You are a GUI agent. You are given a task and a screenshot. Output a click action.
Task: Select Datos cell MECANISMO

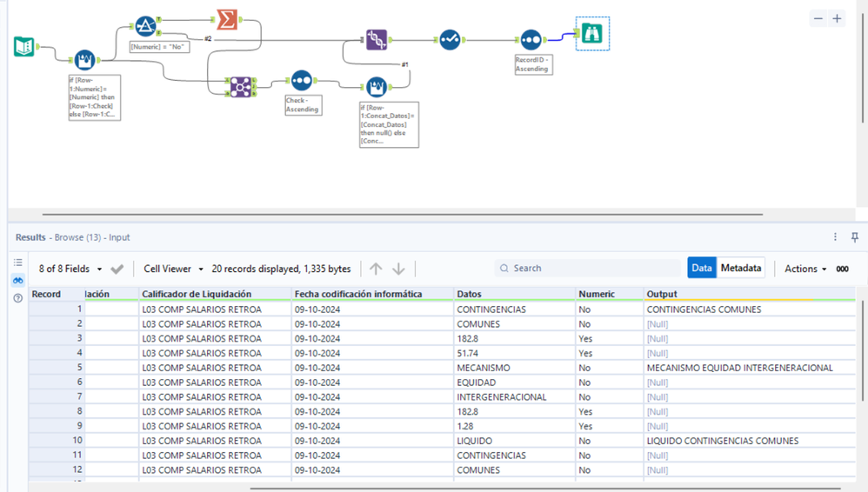click(514, 368)
